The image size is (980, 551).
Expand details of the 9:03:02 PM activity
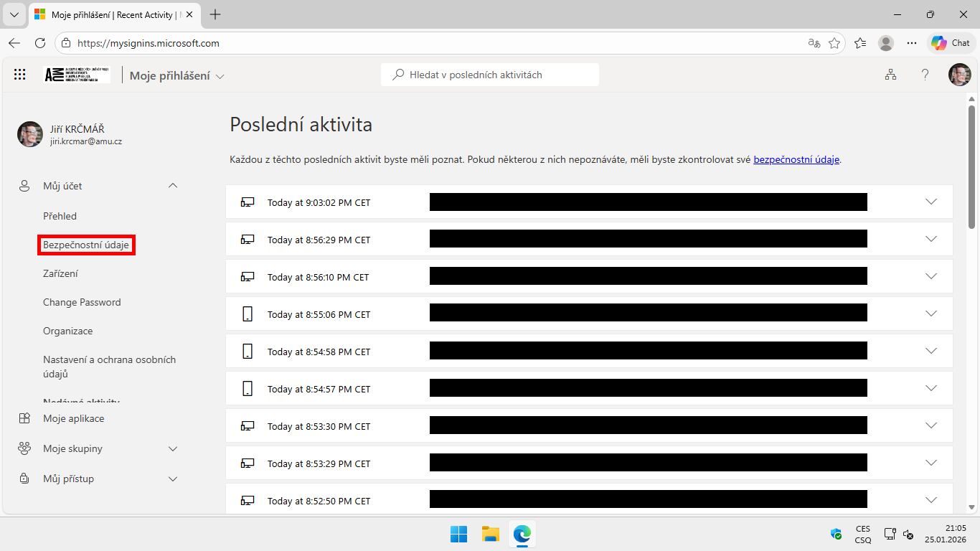coord(930,202)
